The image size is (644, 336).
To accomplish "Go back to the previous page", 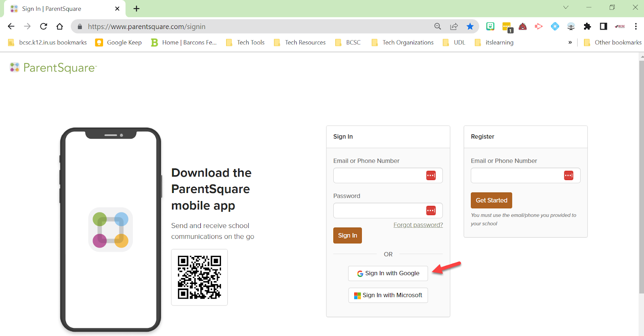I will (x=11, y=27).
